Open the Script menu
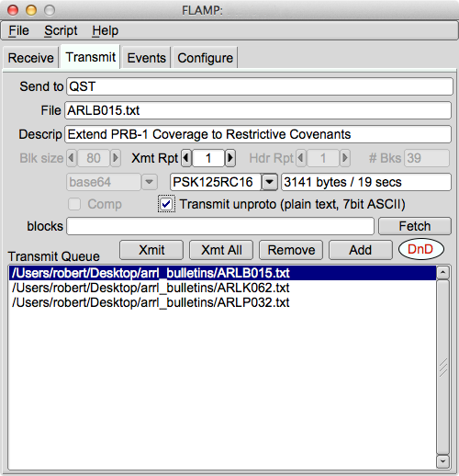459x476 pixels. pos(61,30)
